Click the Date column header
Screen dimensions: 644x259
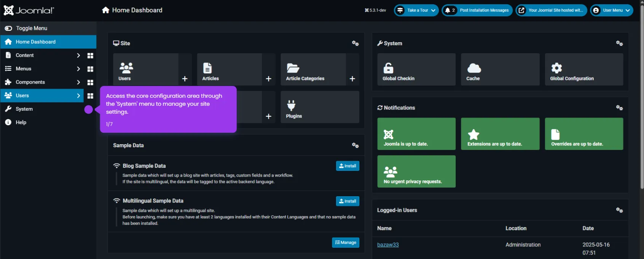click(588, 228)
